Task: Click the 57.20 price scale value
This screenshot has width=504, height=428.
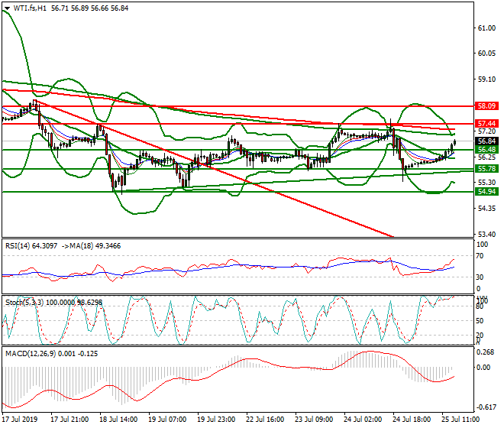Action: [x=486, y=131]
